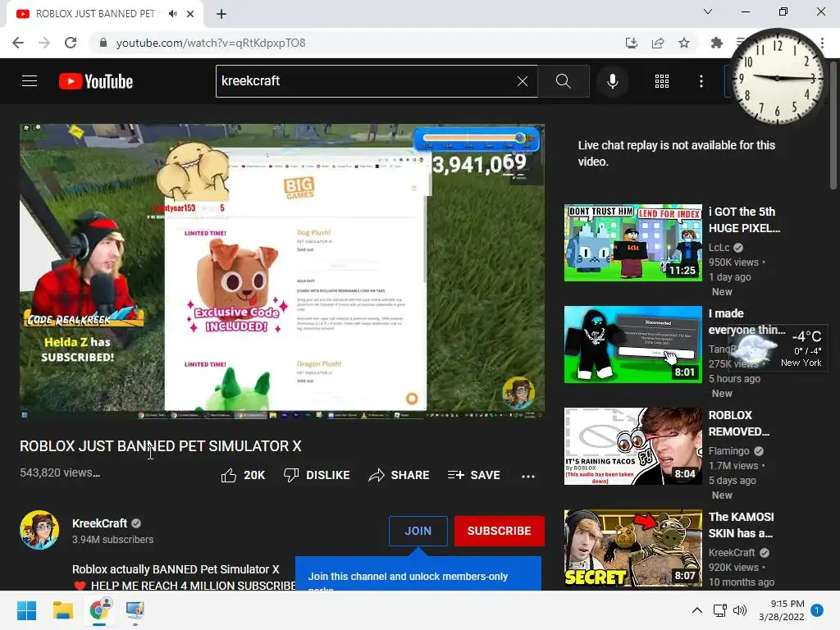This screenshot has width=840, height=630.
Task: Bookmark this page with star
Action: (684, 43)
